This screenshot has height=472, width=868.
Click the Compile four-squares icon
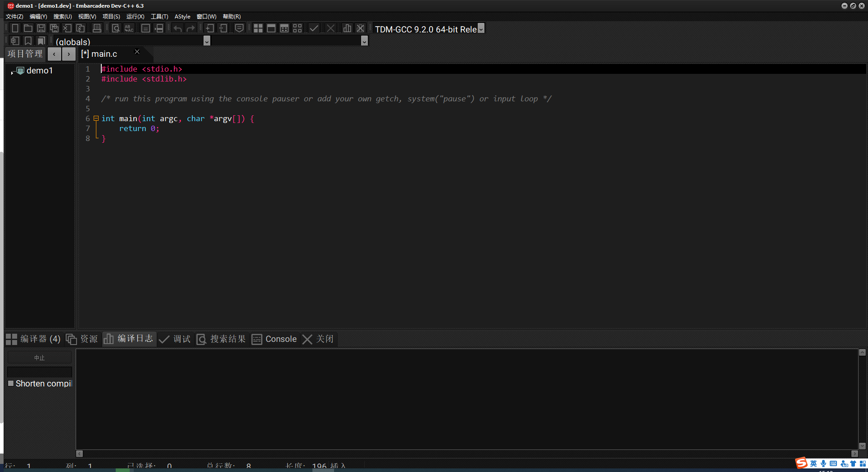(258, 28)
